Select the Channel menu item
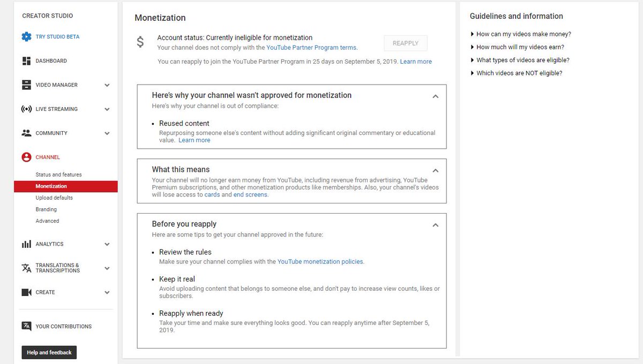The image size is (643, 364). [x=48, y=157]
